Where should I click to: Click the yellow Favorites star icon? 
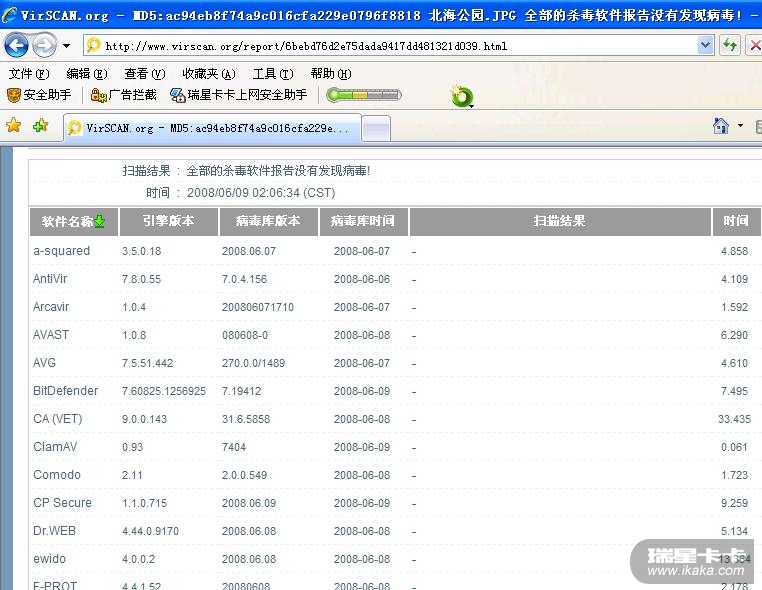click(14, 126)
